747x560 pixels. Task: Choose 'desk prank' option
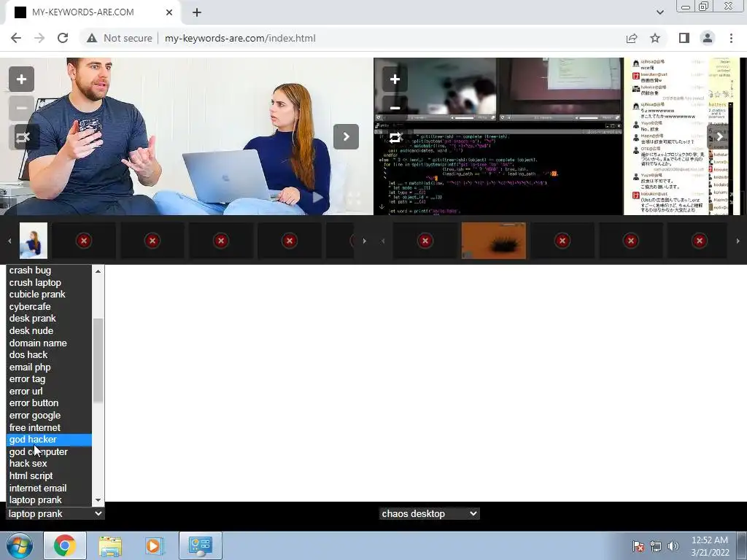click(49, 319)
